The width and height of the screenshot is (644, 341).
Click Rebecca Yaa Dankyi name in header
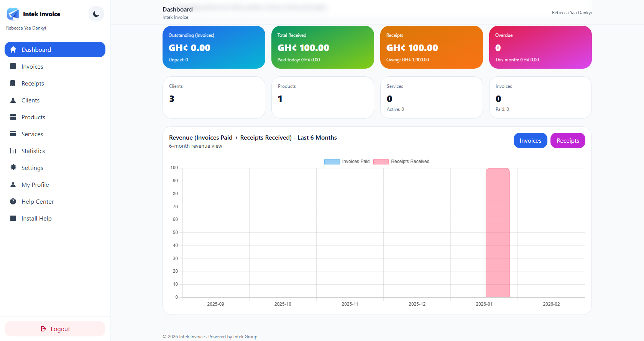(x=572, y=13)
